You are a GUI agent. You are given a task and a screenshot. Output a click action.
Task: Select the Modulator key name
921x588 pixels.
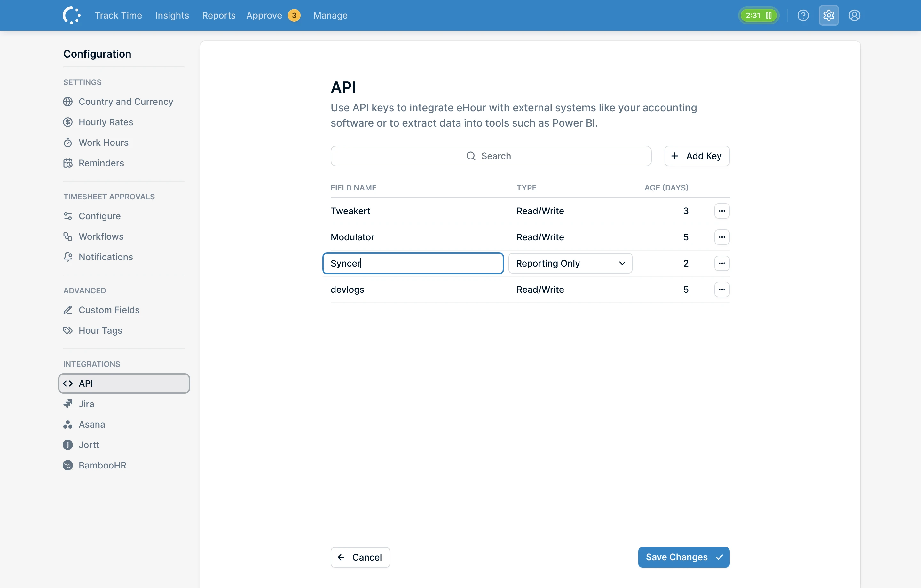coord(352,237)
